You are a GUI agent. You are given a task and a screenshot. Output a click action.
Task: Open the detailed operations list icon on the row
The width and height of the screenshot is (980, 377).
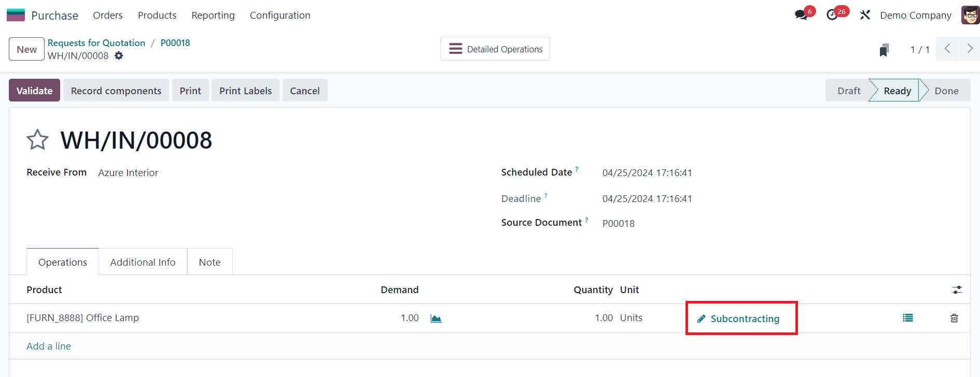click(907, 318)
